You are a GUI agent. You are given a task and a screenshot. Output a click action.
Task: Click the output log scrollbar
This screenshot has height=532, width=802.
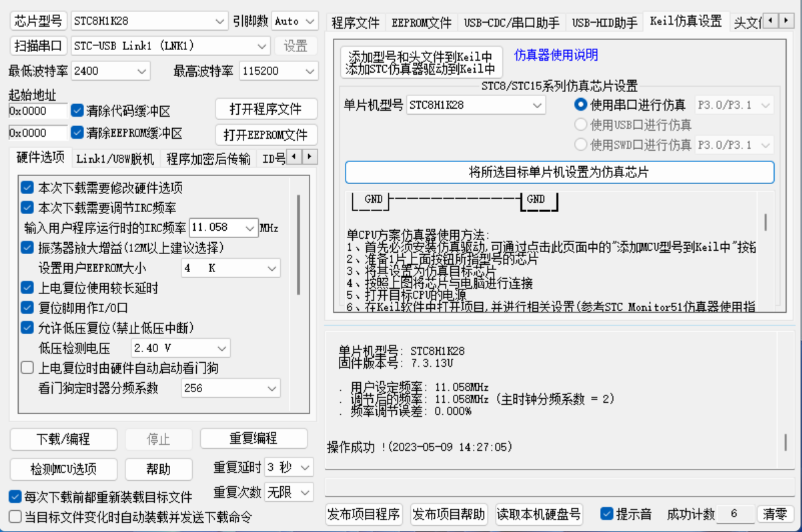pos(786,441)
